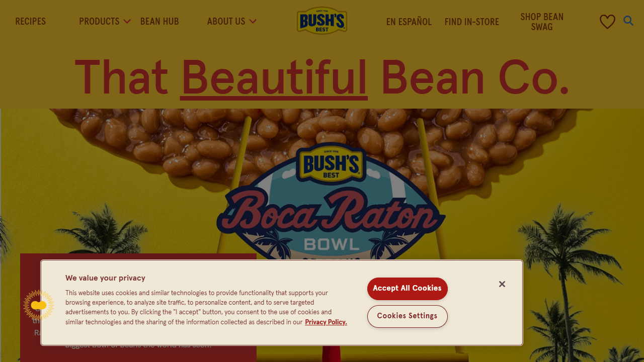
Task: Open Cookies Settings
Action: [407, 316]
